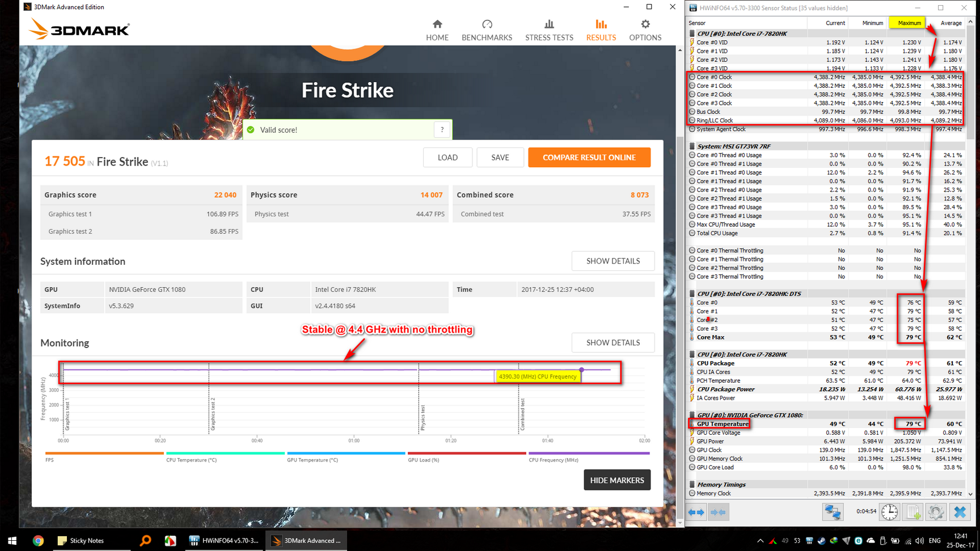Open the OneDrive cloud tray icon
The image size is (980, 551).
pyautogui.click(x=871, y=541)
